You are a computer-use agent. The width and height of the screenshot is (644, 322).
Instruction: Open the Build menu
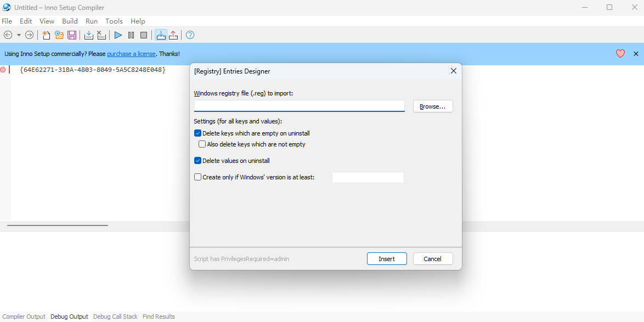coord(70,21)
